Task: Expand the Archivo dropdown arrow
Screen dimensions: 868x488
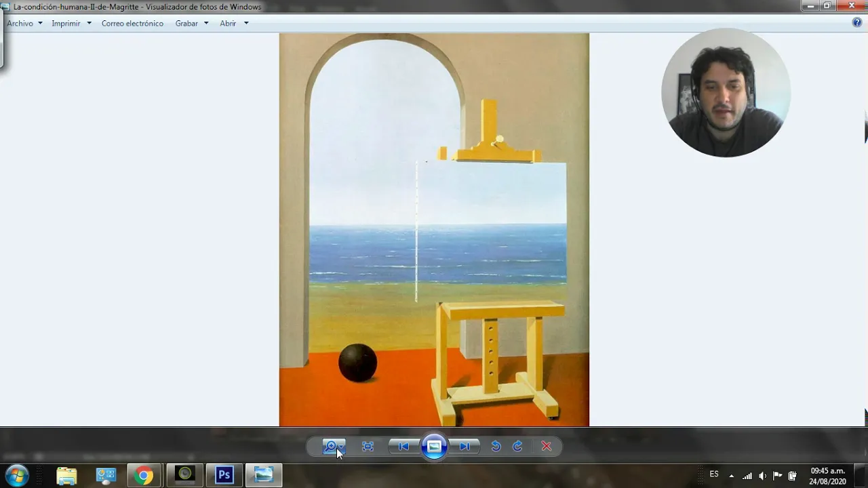Action: [x=40, y=23]
